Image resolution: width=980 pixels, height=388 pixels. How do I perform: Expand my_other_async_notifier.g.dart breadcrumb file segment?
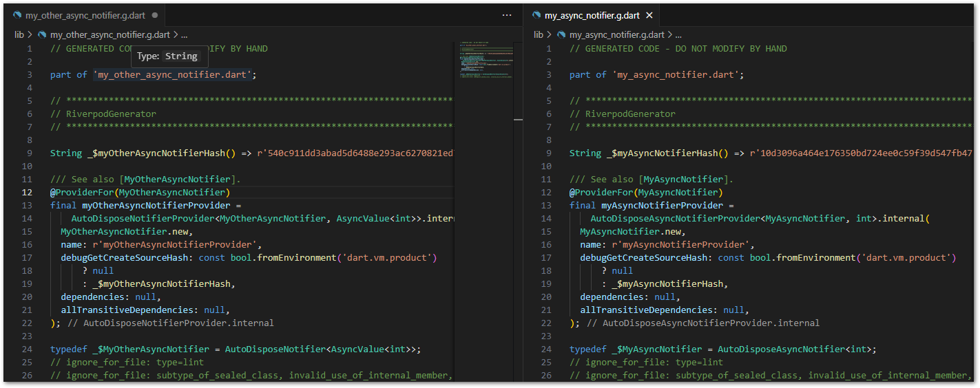[x=110, y=34]
